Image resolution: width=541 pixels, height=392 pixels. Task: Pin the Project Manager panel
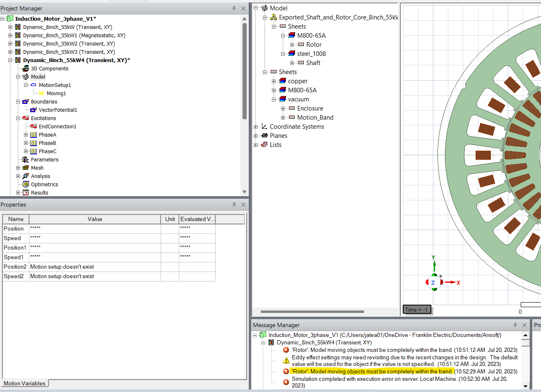pos(234,8)
